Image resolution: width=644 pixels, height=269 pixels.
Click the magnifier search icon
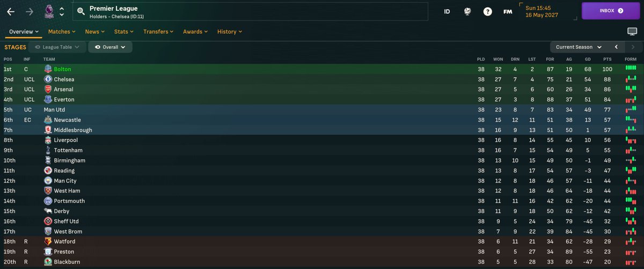tap(81, 11)
